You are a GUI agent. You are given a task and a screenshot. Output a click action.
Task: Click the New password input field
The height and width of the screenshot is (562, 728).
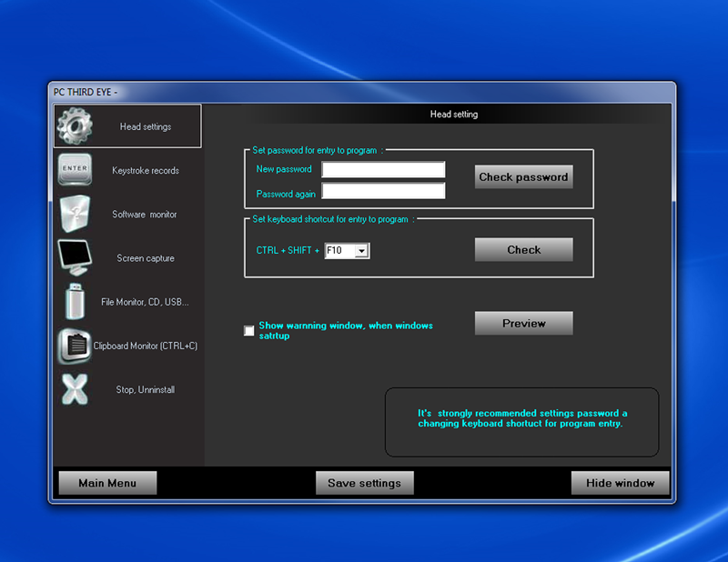pos(383,169)
